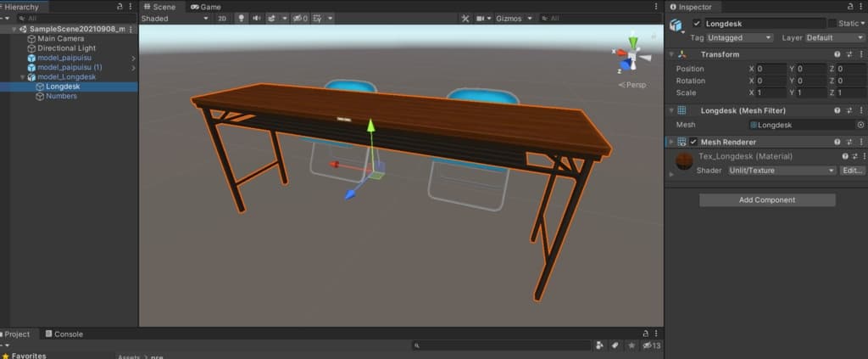Collapse SampleScene20210908 in Hierarchy
This screenshot has height=359, width=868.
click(x=14, y=29)
